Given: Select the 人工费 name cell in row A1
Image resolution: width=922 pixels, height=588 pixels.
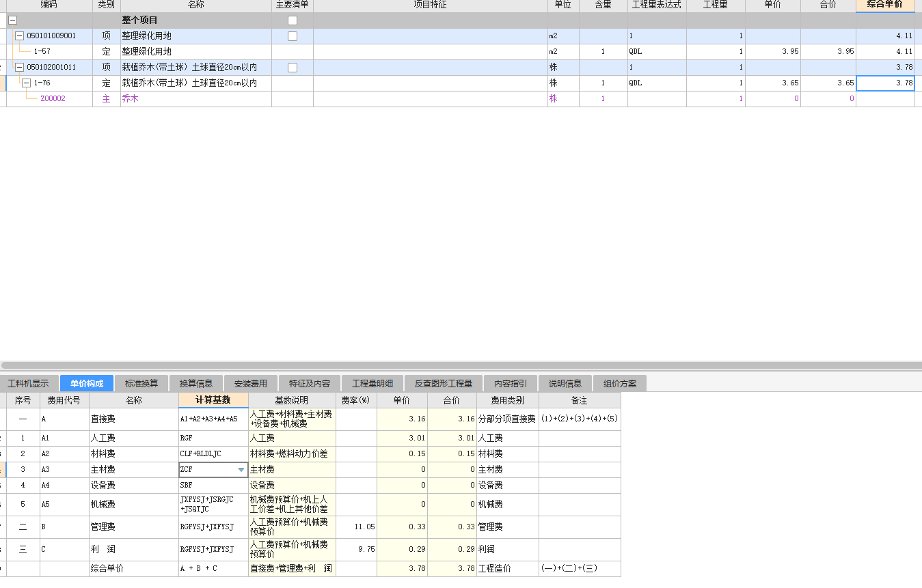Looking at the screenshot, I should click(x=134, y=438).
